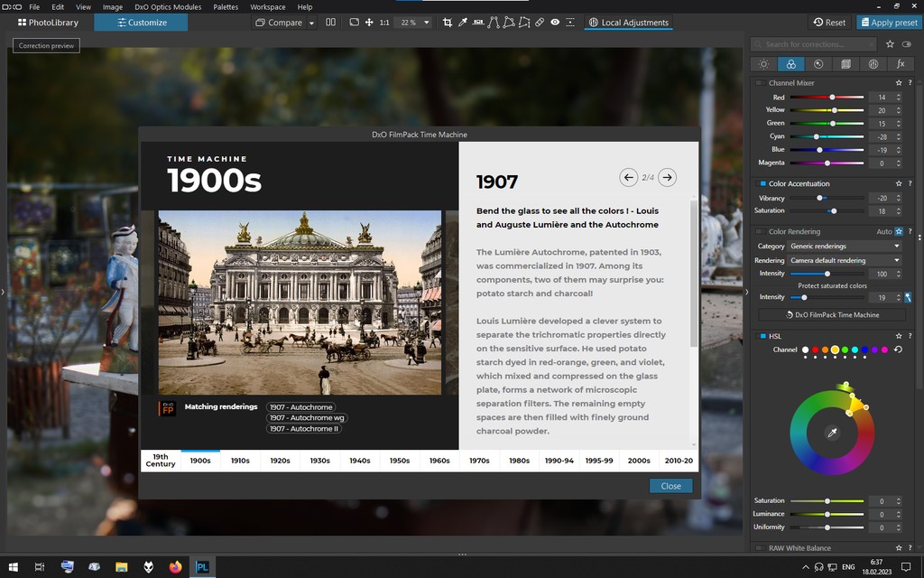Open the Geometry corrections palette tab
This screenshot has width=924, height=578.
pyautogui.click(x=845, y=64)
